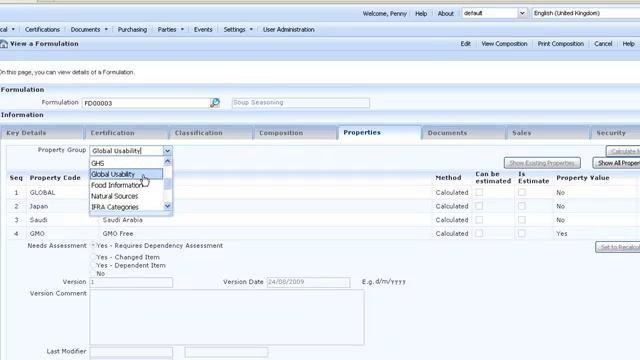The height and width of the screenshot is (360, 640).
Task: Toggle Is Estimate checkbox for Saudi row
Action: pyautogui.click(x=522, y=220)
